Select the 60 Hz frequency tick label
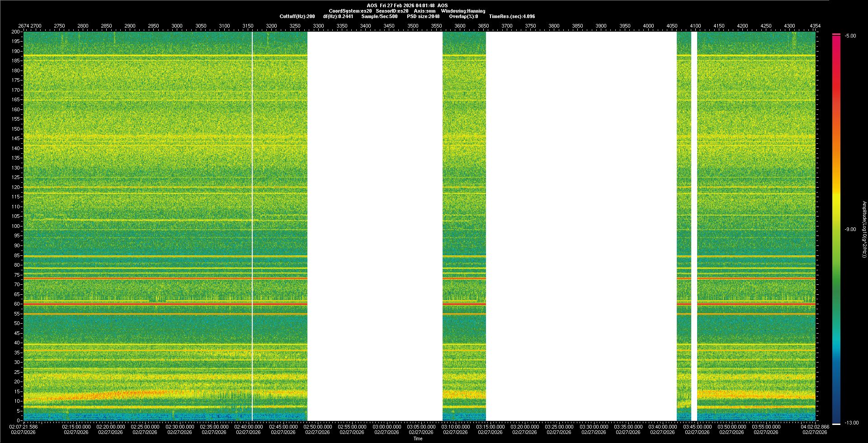The image size is (868, 443). (x=16, y=304)
